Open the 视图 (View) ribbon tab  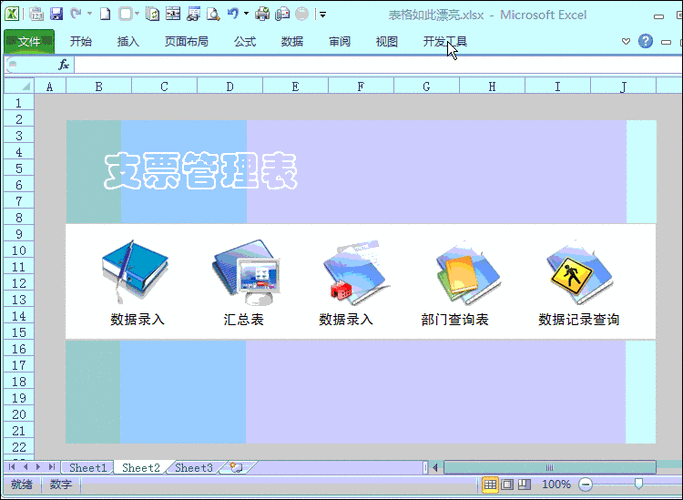(387, 41)
